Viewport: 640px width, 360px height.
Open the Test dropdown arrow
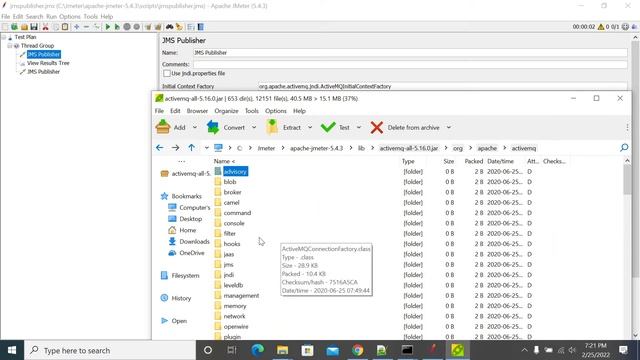[x=359, y=127]
